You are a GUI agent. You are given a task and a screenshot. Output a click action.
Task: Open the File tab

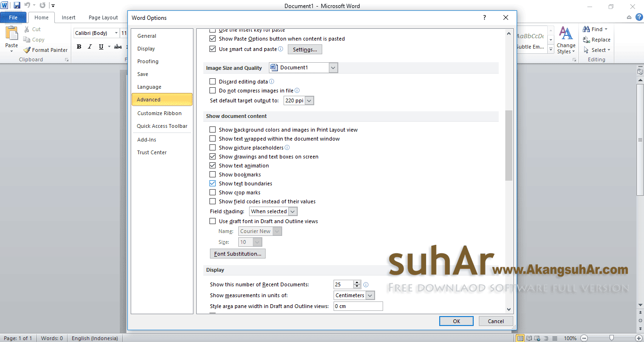click(13, 17)
